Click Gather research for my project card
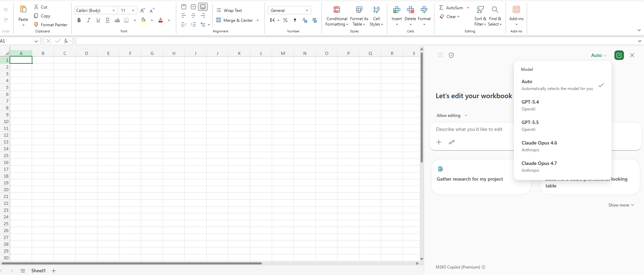 point(481,177)
